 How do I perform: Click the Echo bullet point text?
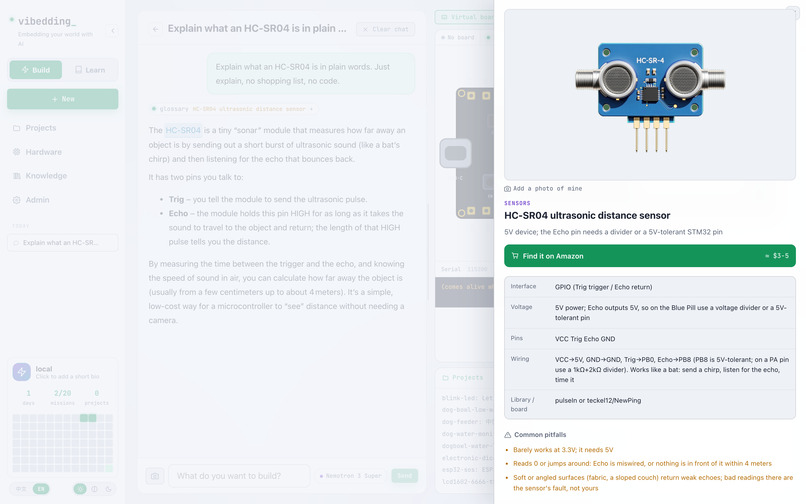[x=286, y=227]
